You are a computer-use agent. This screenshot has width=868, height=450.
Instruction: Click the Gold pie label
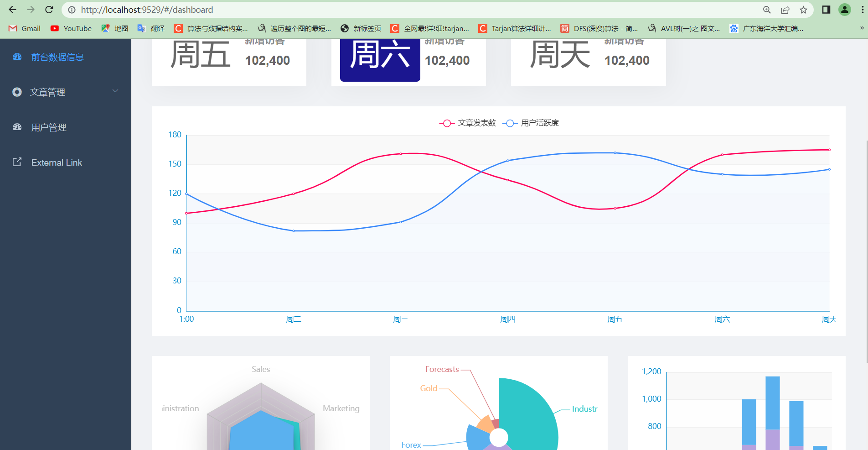pos(429,388)
